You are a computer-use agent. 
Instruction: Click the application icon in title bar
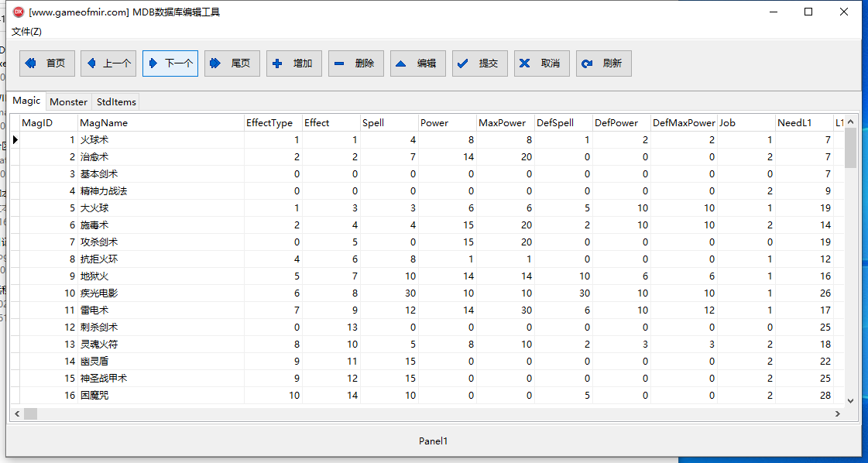[x=19, y=12]
